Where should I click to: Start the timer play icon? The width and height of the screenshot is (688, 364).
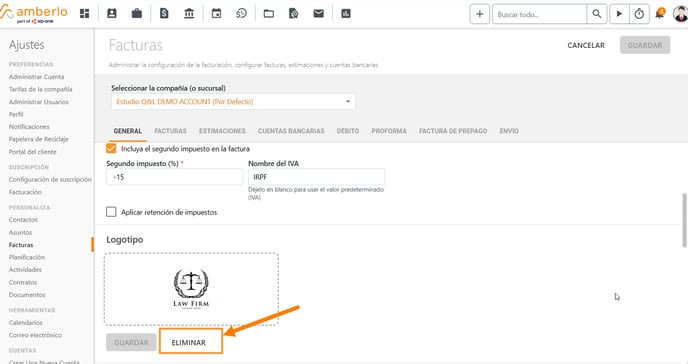pyautogui.click(x=619, y=14)
